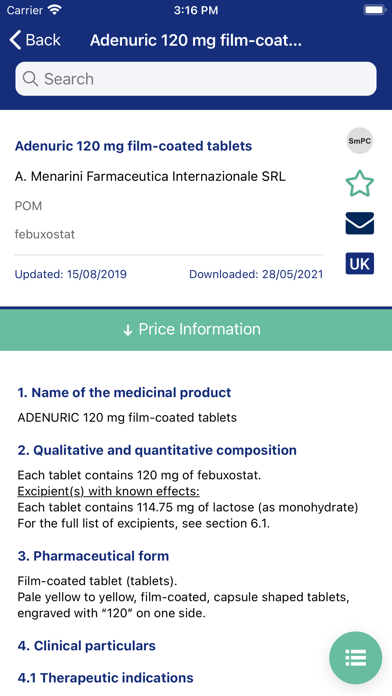Image resolution: width=392 pixels, height=696 pixels.
Task: Open the floating contents list button
Action: tap(356, 658)
